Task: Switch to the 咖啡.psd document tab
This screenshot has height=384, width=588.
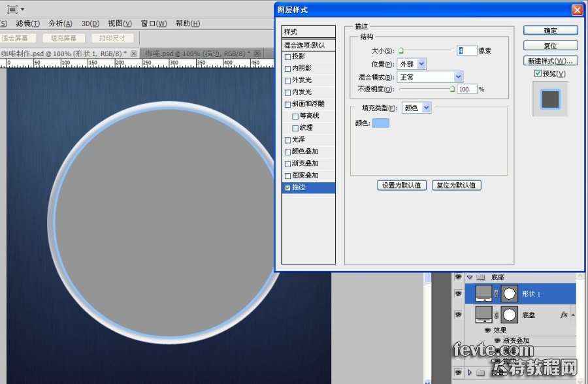Action: 201,54
